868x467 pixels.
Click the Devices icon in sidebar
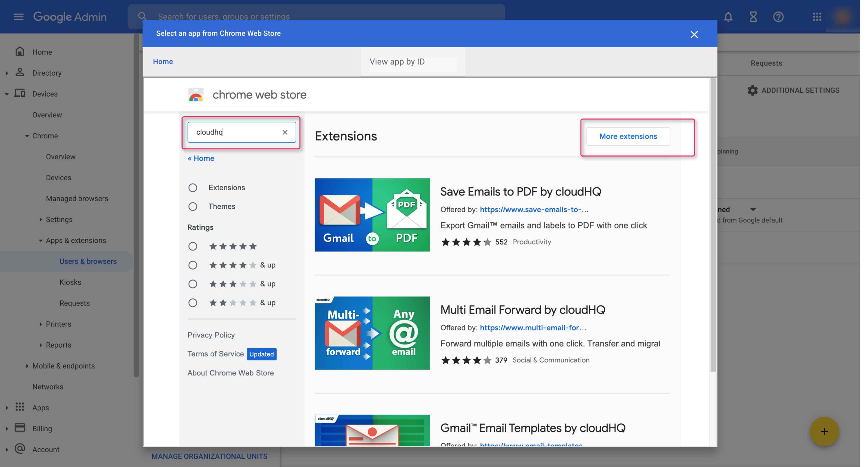pos(20,93)
